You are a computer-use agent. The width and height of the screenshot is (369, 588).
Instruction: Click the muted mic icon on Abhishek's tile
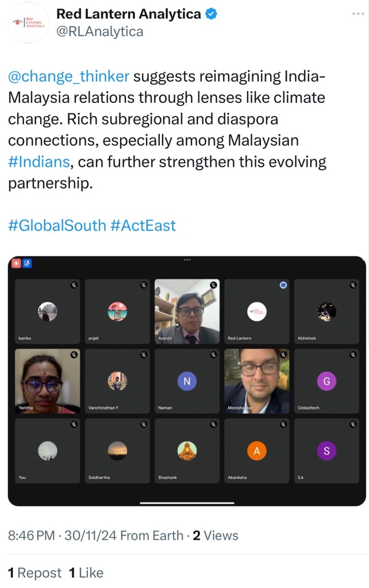point(353,285)
